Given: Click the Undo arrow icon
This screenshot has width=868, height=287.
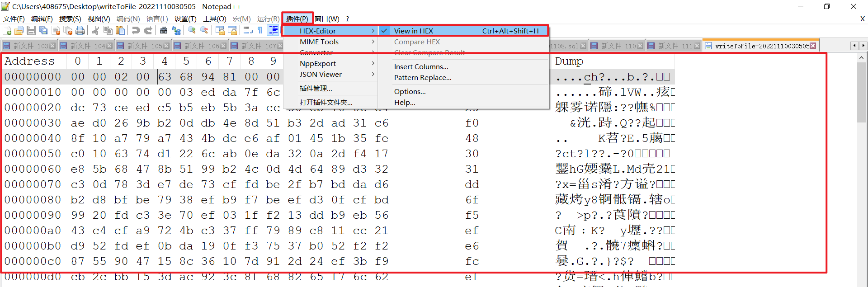Looking at the screenshot, I should click(136, 30).
